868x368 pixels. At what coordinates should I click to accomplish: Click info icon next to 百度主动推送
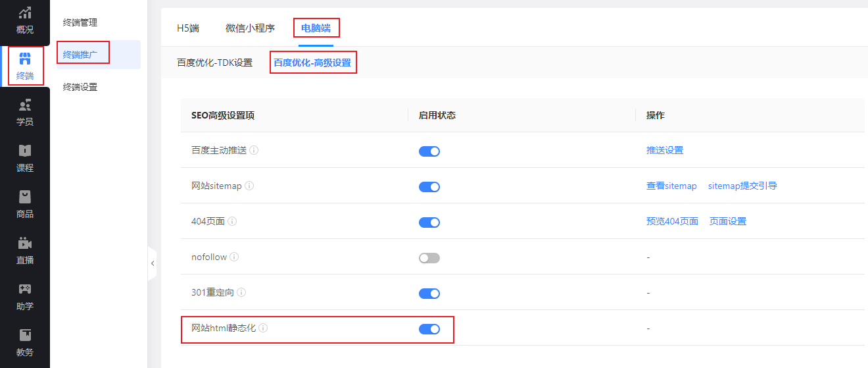click(254, 150)
